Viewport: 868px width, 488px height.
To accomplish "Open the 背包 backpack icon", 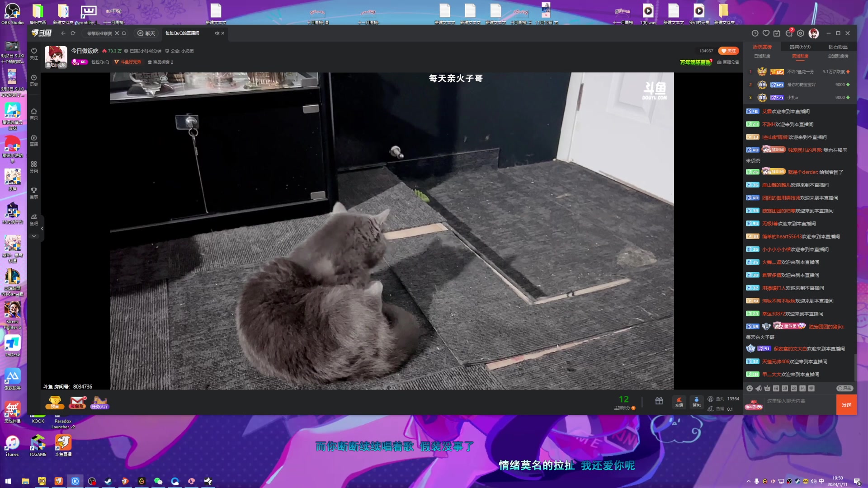I will (x=696, y=402).
